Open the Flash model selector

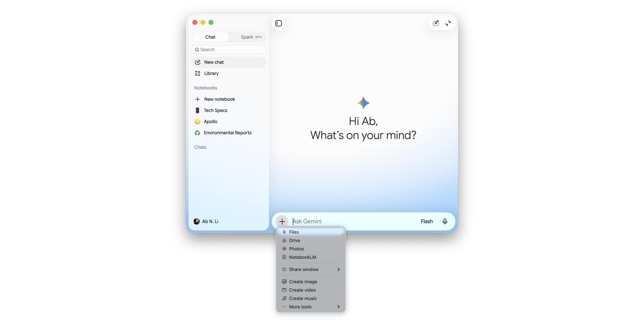tap(427, 222)
